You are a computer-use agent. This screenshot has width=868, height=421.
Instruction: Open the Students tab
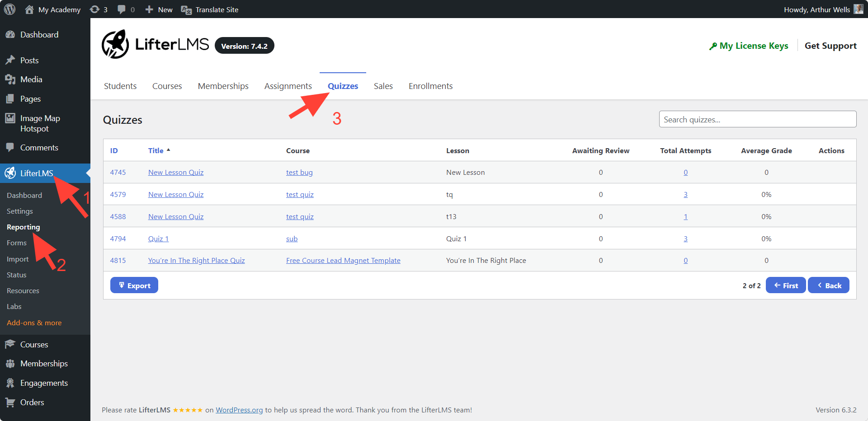[x=120, y=86]
